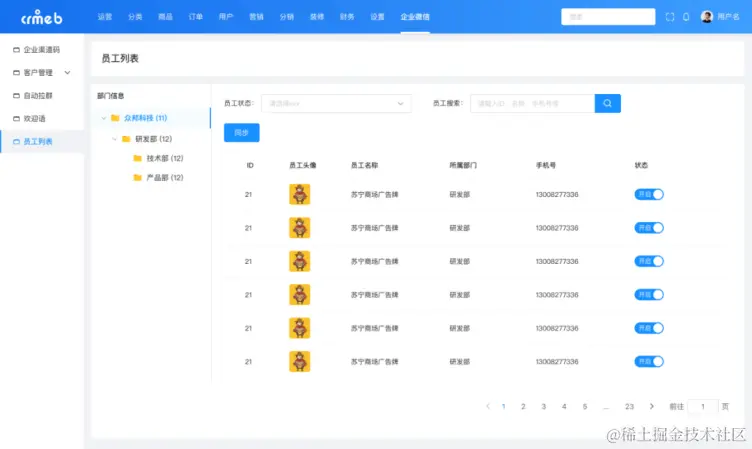
Task: Toggle fullscreen icon in header
Action: point(670,17)
